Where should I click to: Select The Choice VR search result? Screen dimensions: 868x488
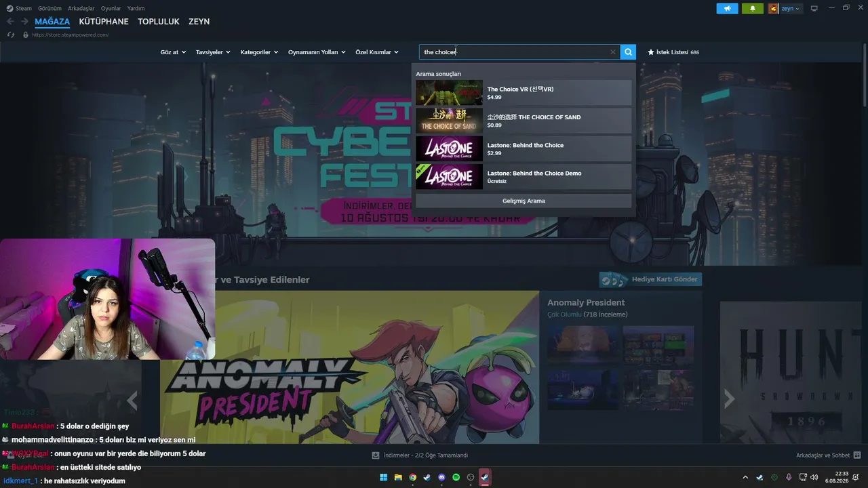pyautogui.click(x=524, y=93)
